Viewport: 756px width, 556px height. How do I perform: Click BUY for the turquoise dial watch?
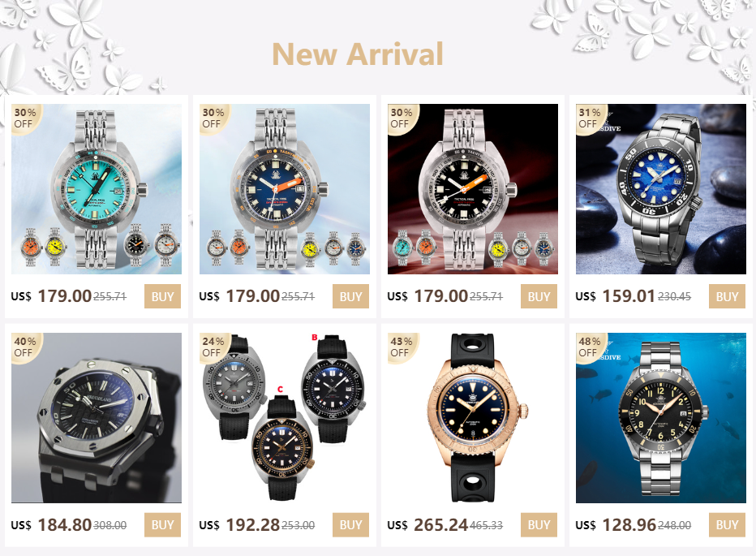tap(162, 296)
